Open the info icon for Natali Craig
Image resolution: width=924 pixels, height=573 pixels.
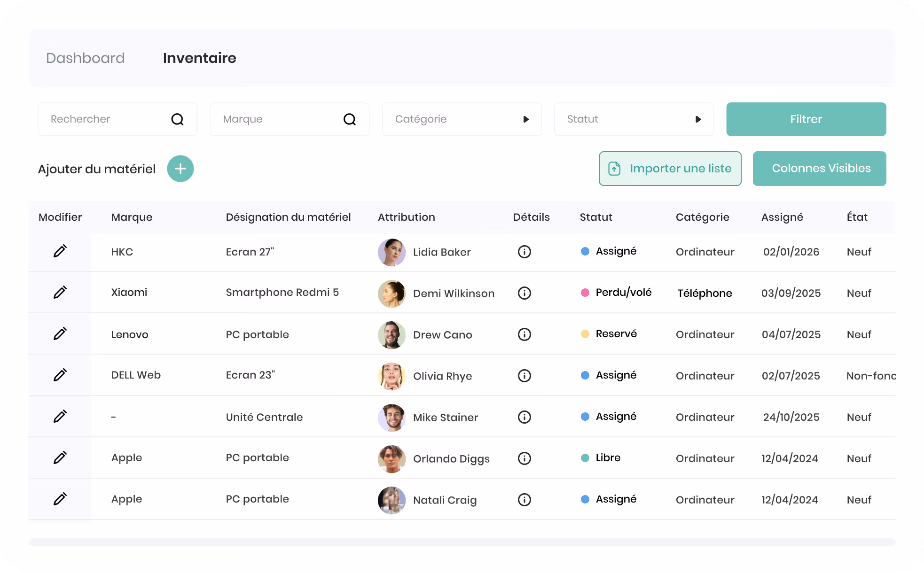coord(525,500)
